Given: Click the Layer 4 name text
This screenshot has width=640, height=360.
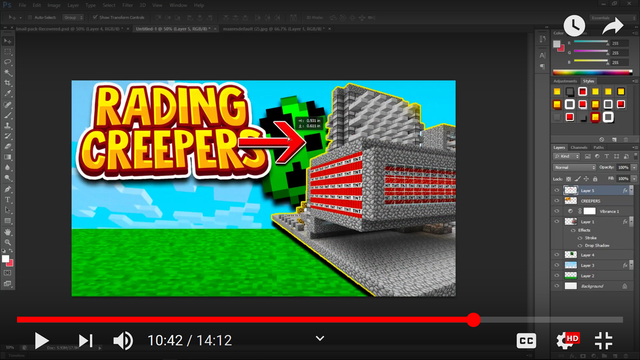Looking at the screenshot, I should (587, 255).
